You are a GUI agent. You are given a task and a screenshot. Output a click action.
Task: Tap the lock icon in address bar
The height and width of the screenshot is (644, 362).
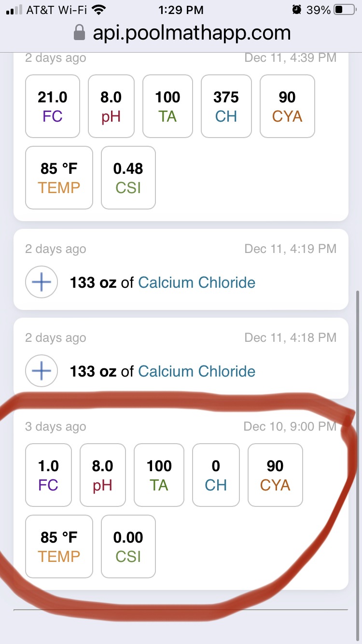point(79,33)
